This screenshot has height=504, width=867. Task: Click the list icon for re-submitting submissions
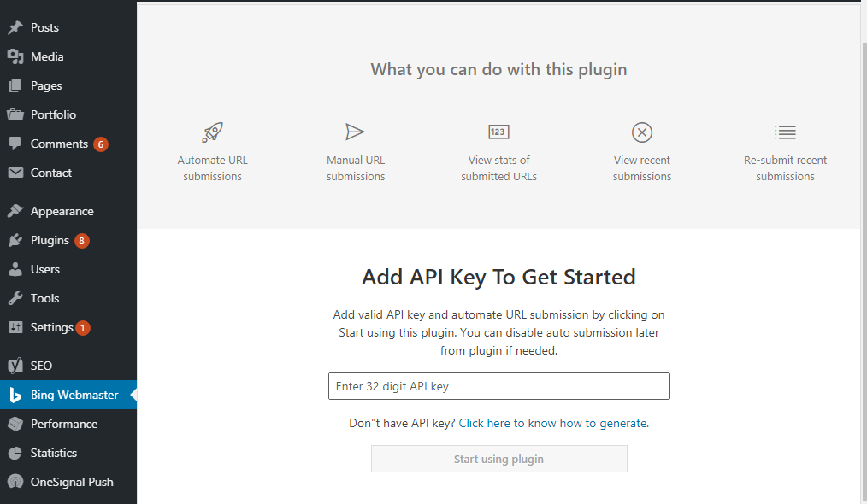tap(785, 132)
